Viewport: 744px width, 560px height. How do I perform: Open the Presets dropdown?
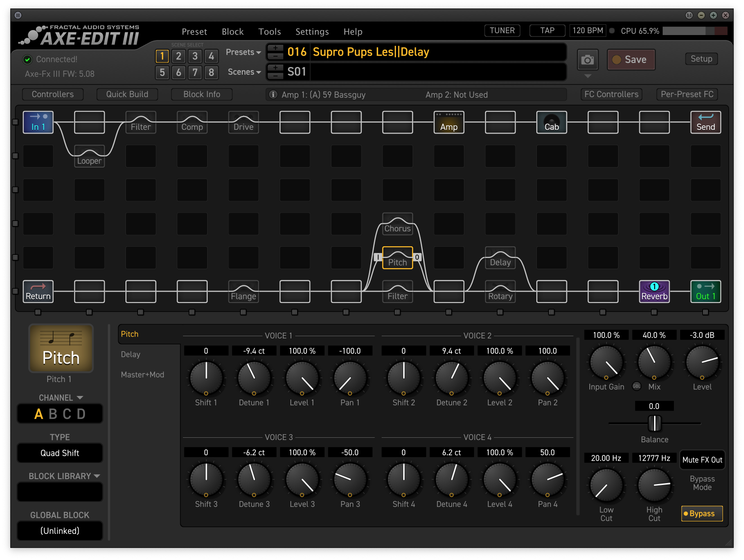243,52
